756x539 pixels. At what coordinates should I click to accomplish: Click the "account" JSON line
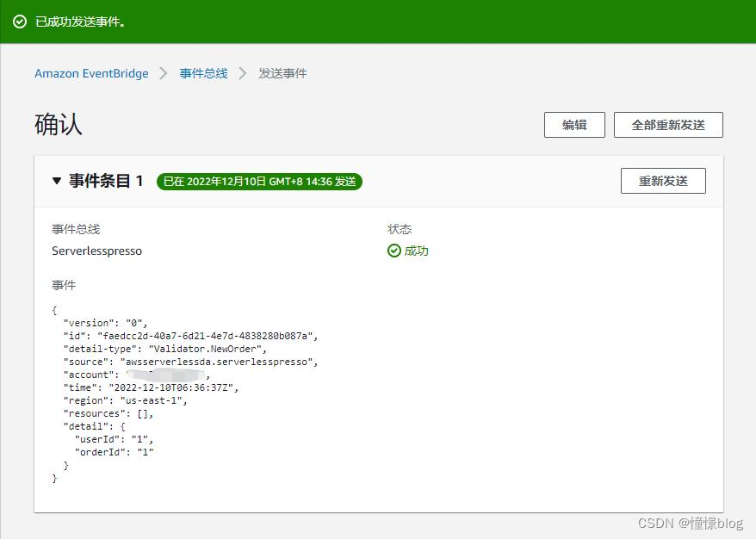point(136,375)
